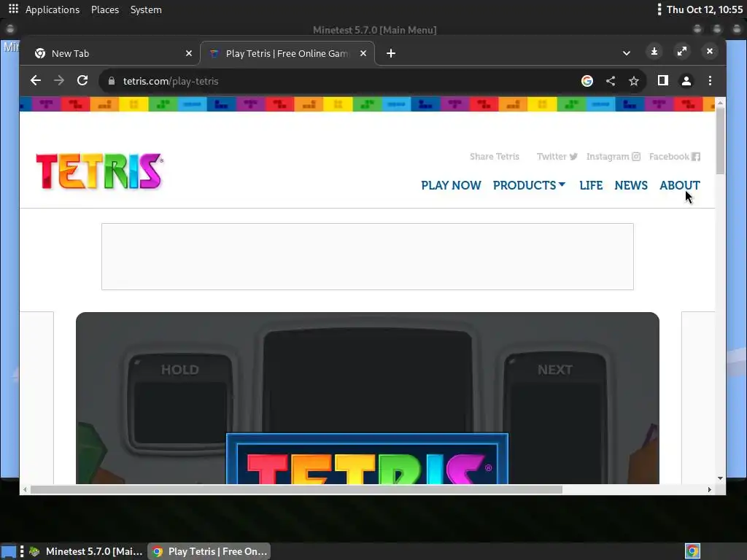Bookmark this page with the star icon
Image resolution: width=747 pixels, height=560 pixels.
coord(634,81)
